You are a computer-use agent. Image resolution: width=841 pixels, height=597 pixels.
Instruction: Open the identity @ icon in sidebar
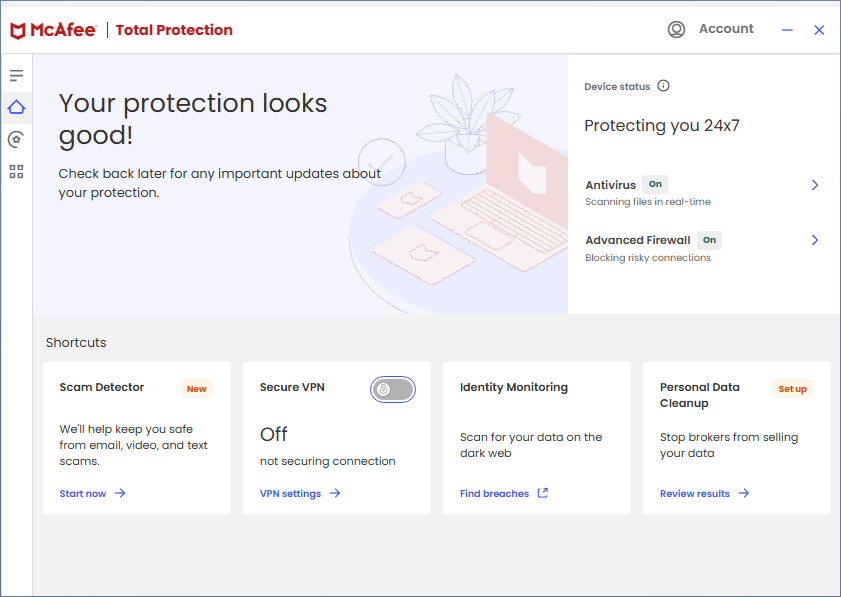pos(16,139)
